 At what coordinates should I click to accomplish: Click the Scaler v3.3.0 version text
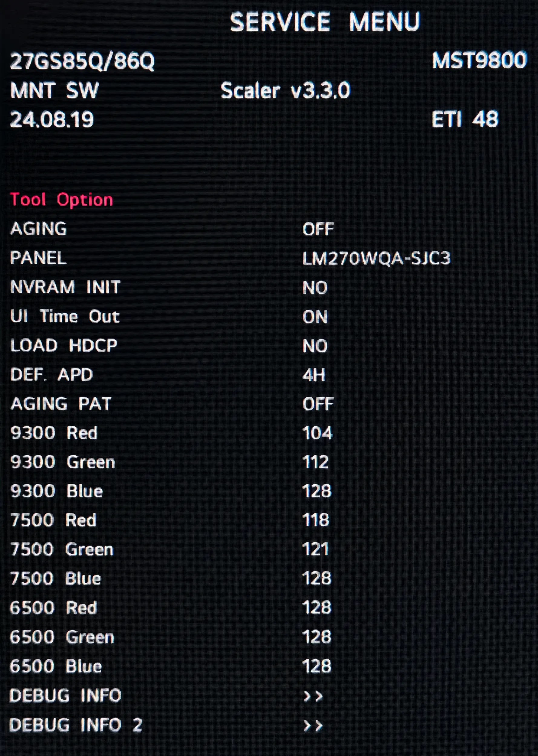[x=285, y=90]
